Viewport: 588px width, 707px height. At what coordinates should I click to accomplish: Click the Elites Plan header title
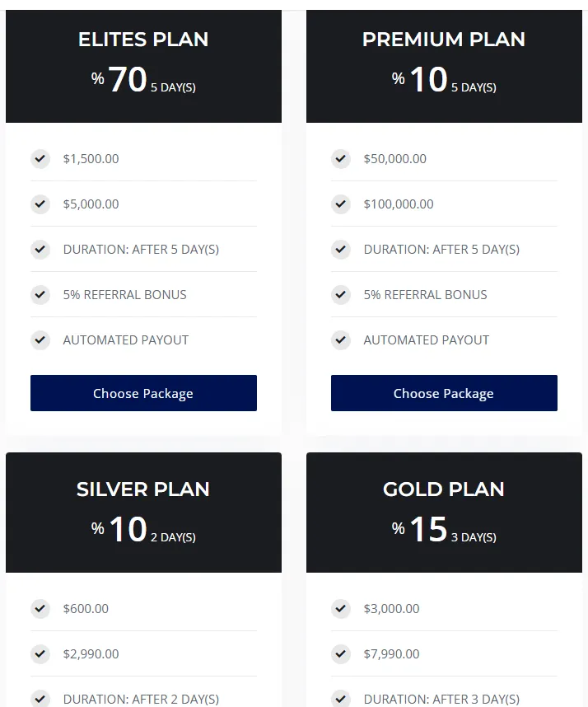(143, 40)
